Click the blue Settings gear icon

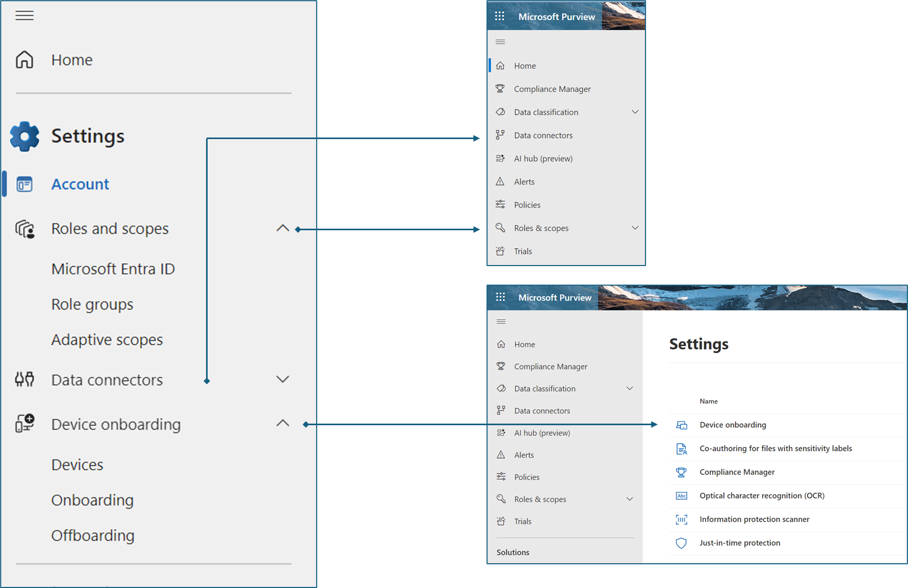24,136
